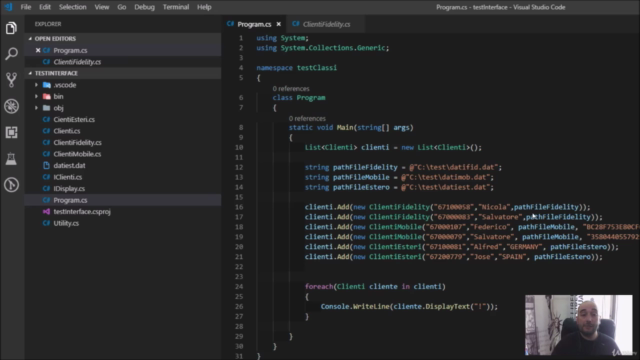Collapse the Open Editors section
The image size is (640, 360).
(x=123, y=38)
